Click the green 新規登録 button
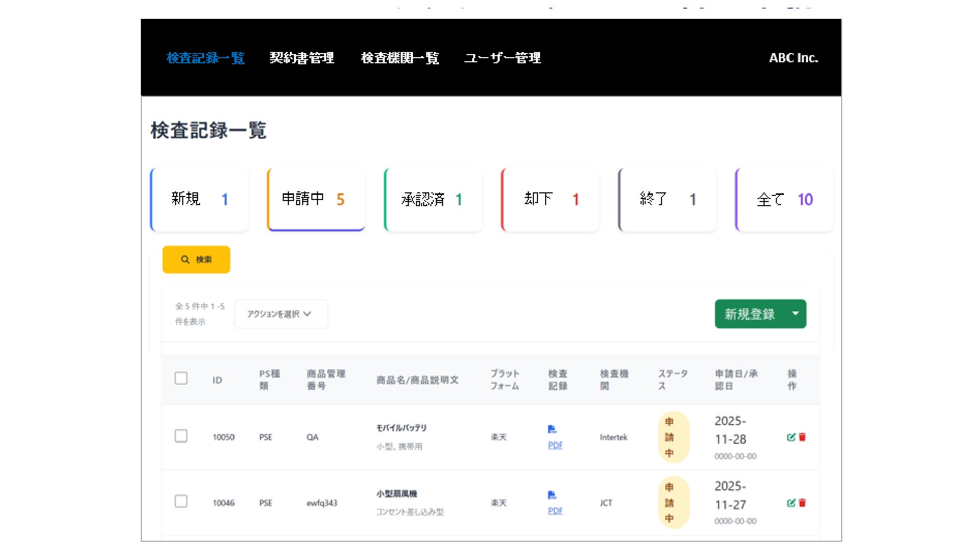 point(749,314)
